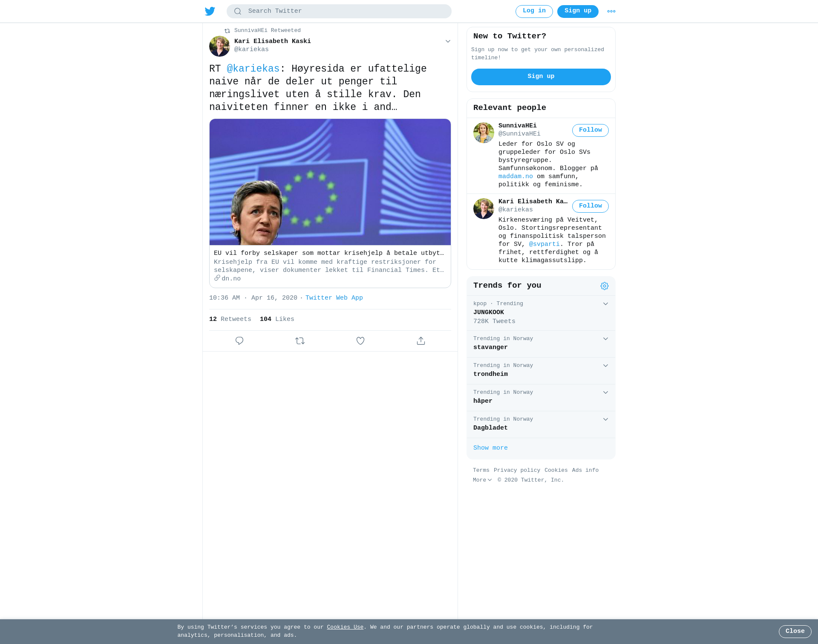
Task: Open the Dagbladet trending item
Action: point(541,425)
